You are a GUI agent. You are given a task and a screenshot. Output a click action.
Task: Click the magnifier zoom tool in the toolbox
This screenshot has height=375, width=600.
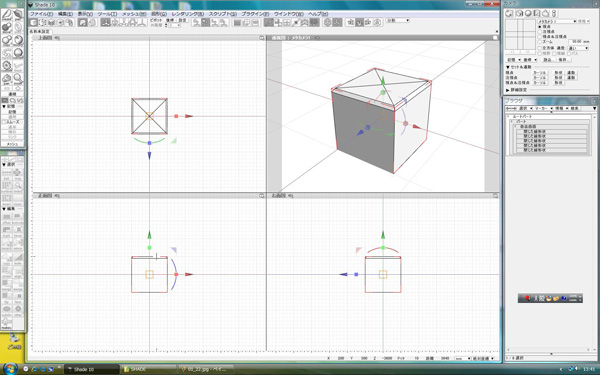(x=18, y=79)
